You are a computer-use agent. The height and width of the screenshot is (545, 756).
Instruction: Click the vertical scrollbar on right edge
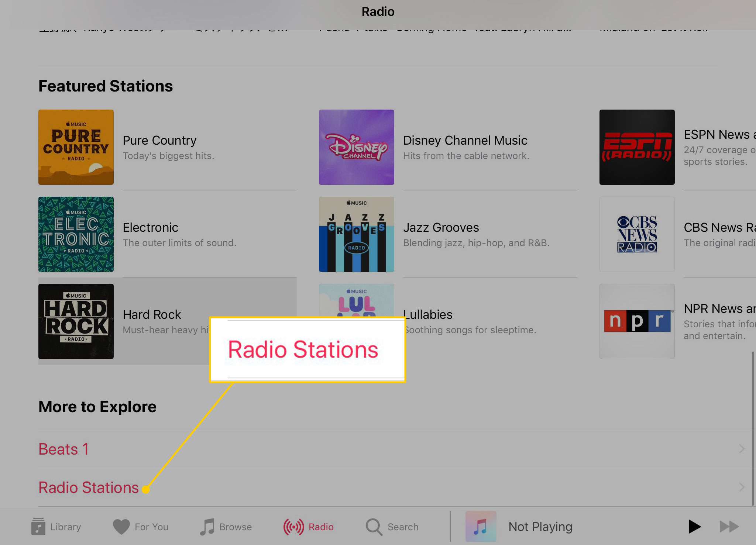pyautogui.click(x=753, y=429)
